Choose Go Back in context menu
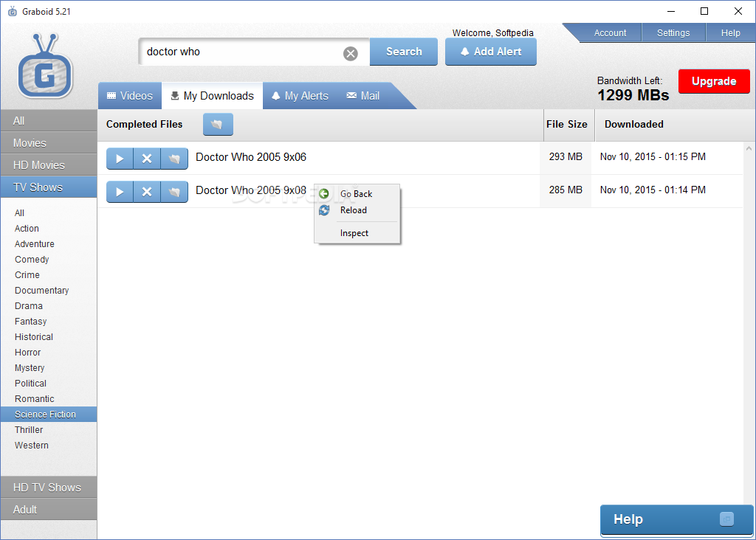756x540 pixels. (x=357, y=194)
